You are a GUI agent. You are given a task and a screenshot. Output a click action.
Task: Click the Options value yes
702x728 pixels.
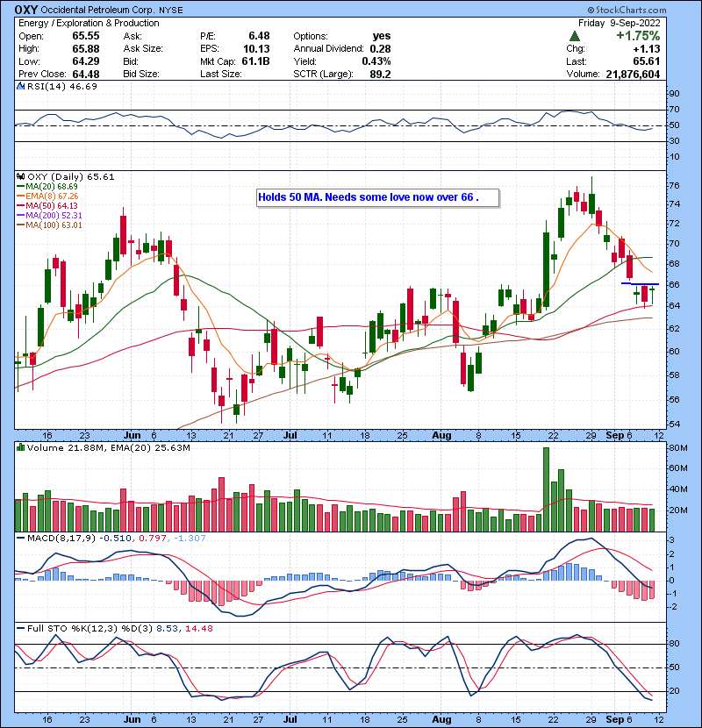(x=382, y=36)
